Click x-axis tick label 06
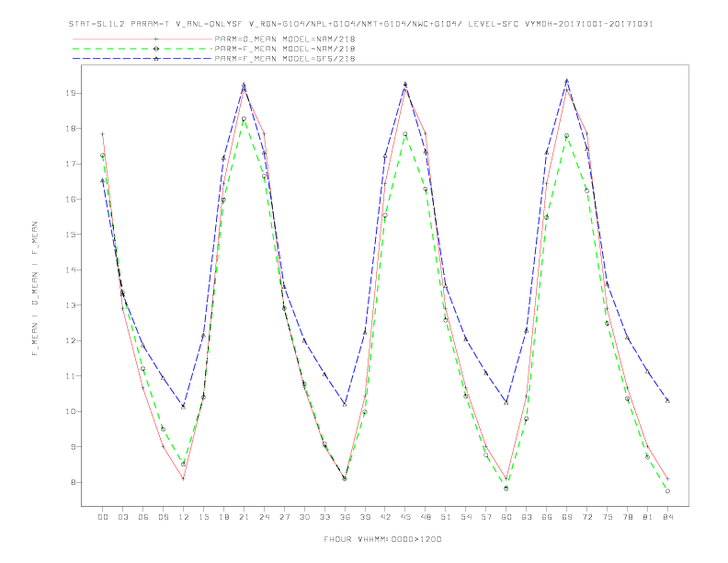Viewport: 728px width, 563px height. point(143,517)
